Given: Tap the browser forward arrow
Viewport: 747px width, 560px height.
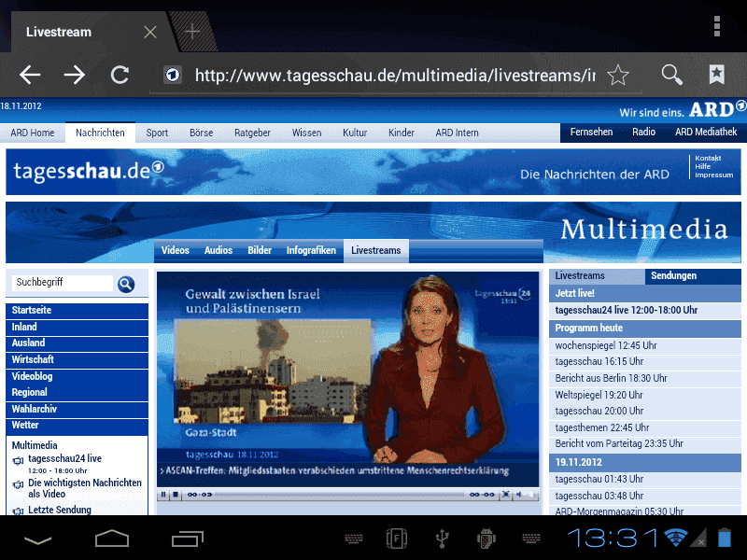Looking at the screenshot, I should (x=75, y=75).
